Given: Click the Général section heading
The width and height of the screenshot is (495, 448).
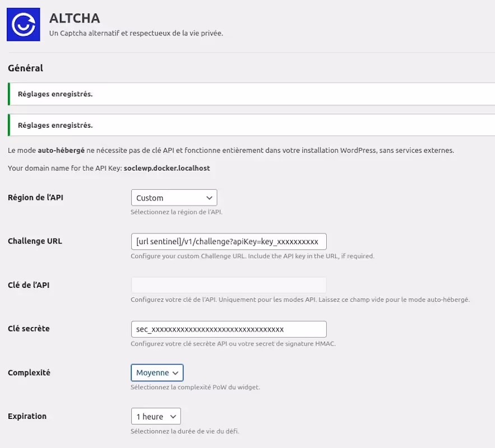Looking at the screenshot, I should tap(25, 68).
